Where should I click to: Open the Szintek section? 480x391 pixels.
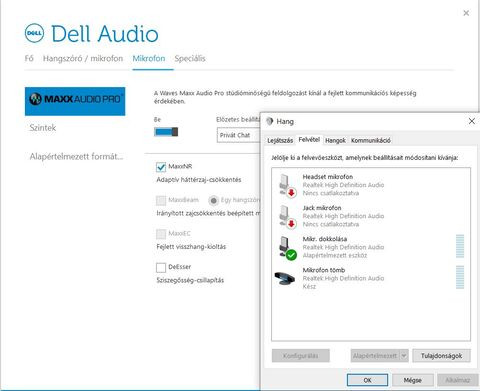coord(43,128)
